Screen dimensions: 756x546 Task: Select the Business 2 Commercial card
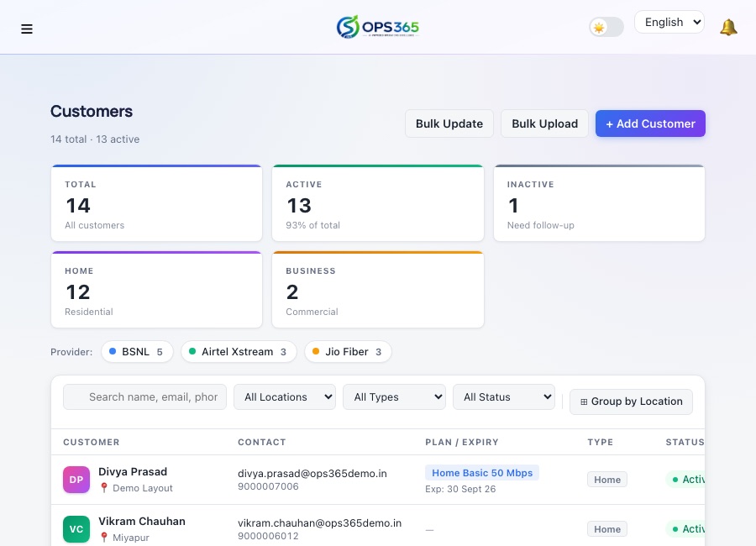377,290
